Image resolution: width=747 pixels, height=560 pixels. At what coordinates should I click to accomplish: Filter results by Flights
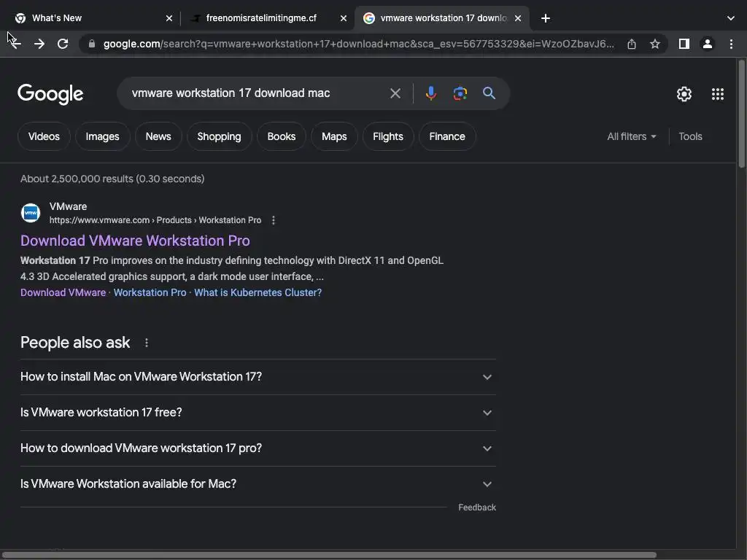388,136
